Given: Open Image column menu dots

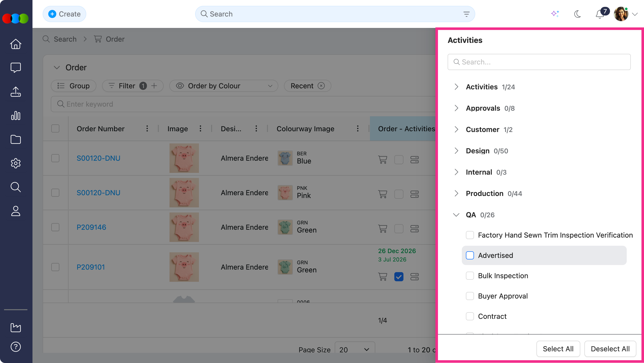Looking at the screenshot, I should 200,129.
